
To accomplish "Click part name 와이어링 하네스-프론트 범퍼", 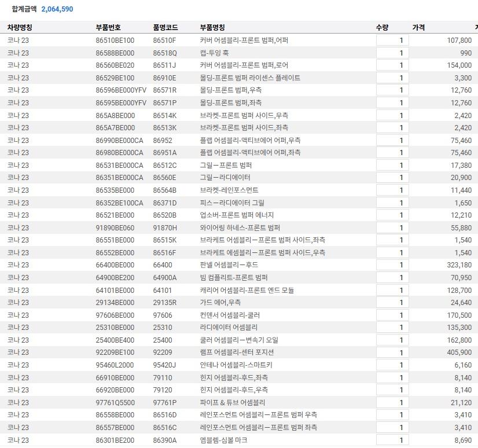I will (240, 228).
